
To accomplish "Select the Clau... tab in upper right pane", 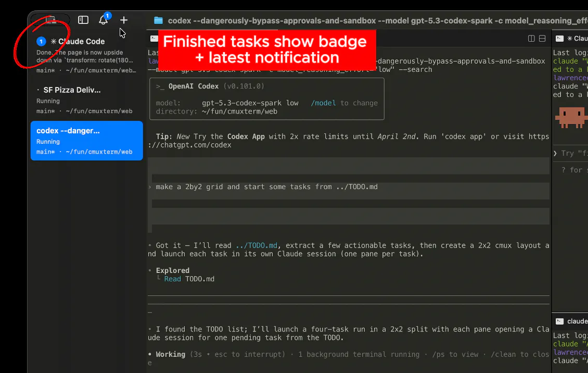I will point(577,38).
